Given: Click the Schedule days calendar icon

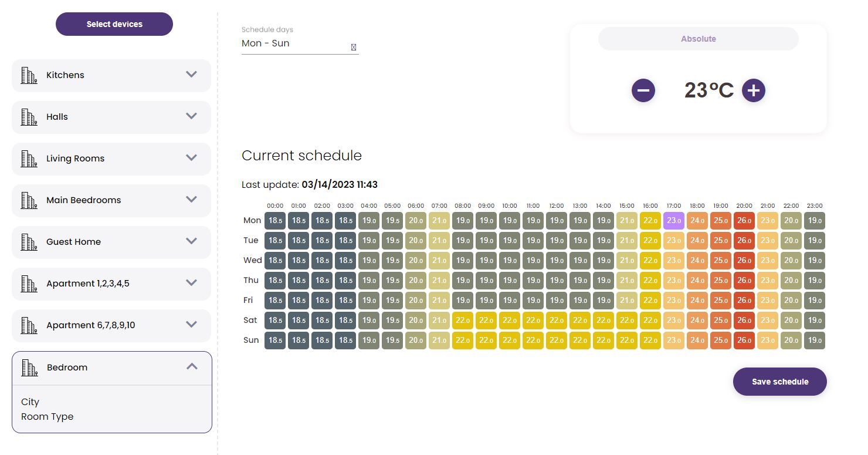Looking at the screenshot, I should click(353, 47).
